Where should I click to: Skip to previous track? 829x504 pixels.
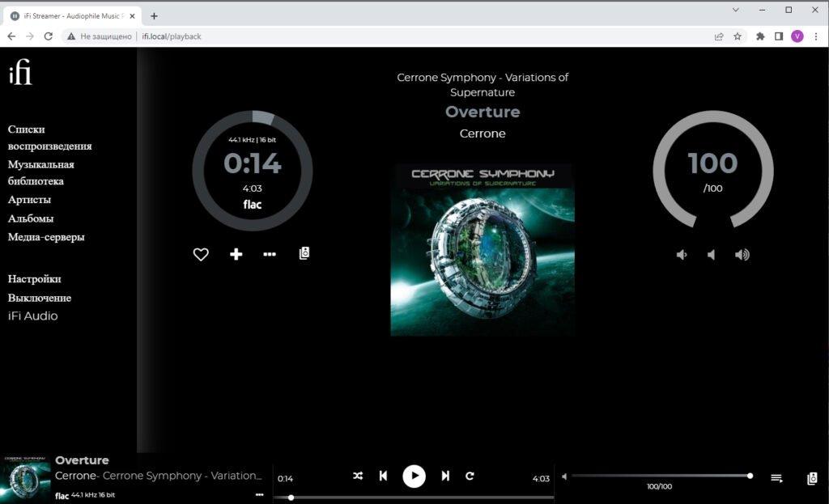383,476
